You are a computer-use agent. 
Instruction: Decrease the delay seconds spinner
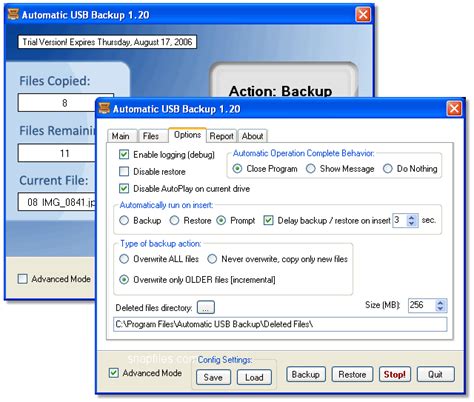[x=412, y=224]
